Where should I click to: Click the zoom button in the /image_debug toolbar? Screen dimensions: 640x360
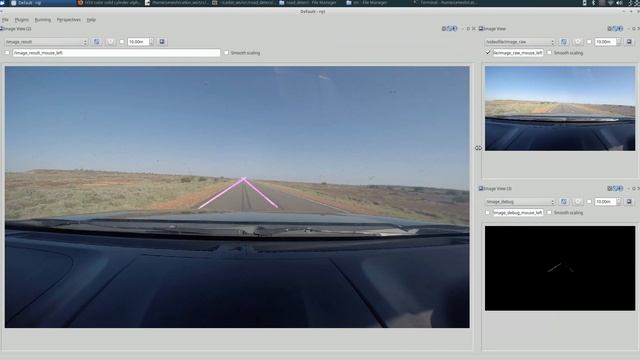tap(578, 202)
